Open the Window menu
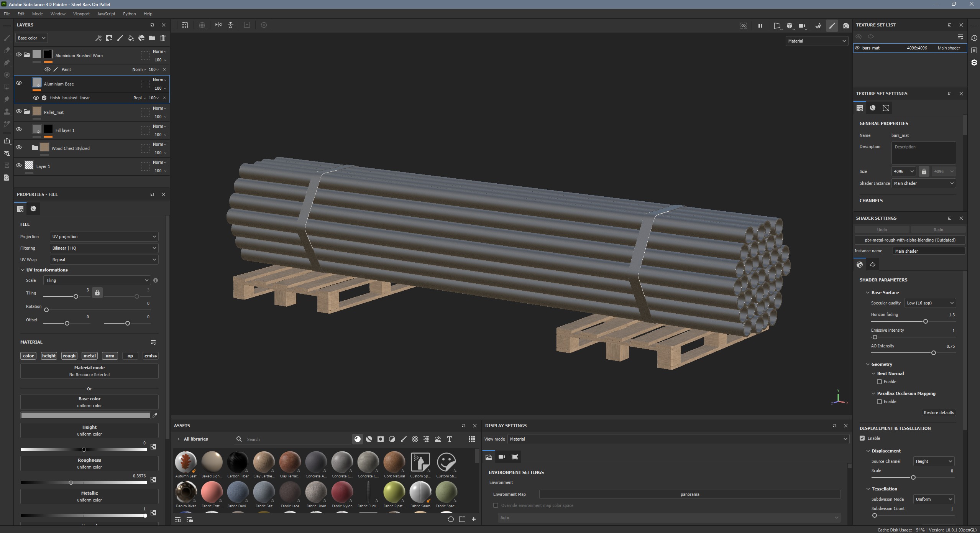Viewport: 980px width, 533px height. 58,14
